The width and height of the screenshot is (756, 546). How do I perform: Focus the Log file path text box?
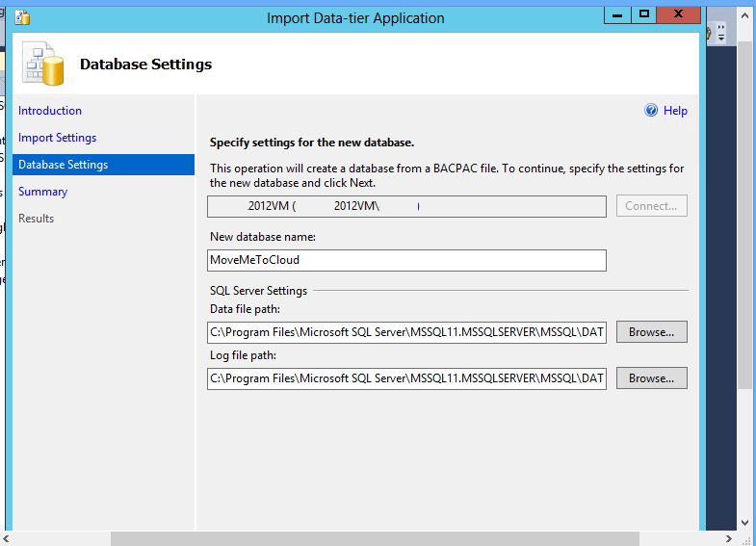pyautogui.click(x=406, y=378)
